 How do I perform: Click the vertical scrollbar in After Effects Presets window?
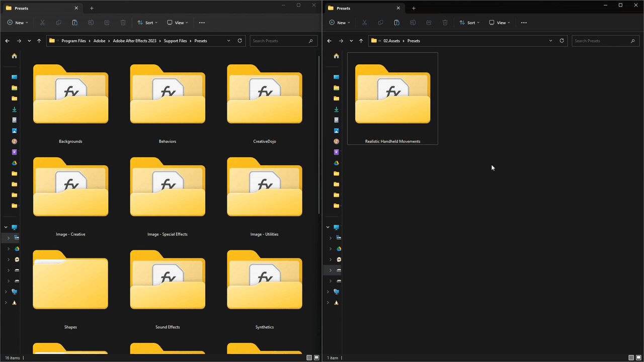[319, 134]
